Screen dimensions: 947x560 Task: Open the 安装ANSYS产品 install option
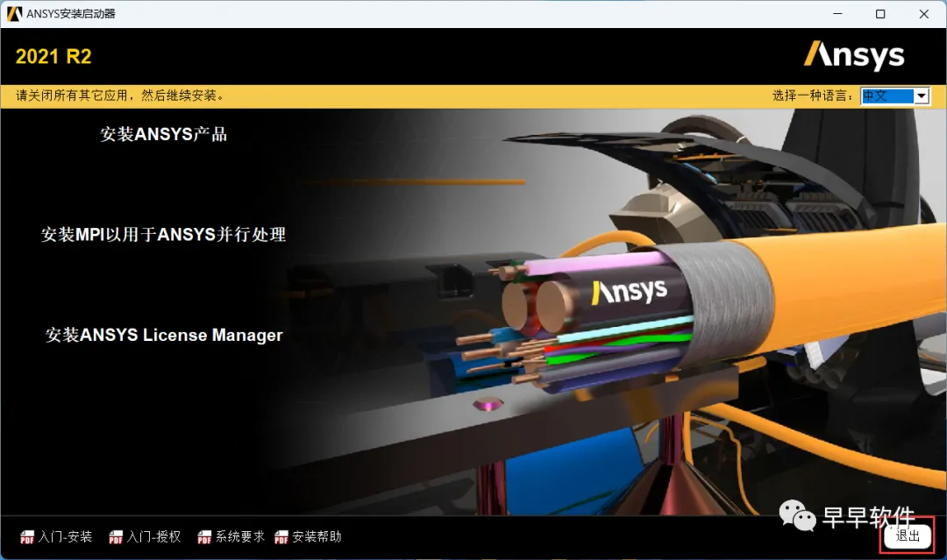(x=163, y=134)
